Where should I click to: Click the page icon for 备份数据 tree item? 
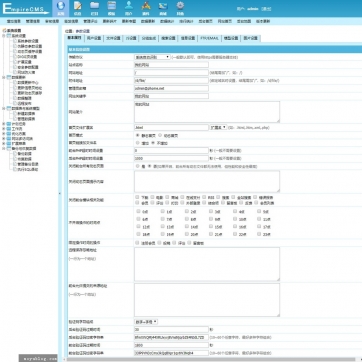click(15, 154)
